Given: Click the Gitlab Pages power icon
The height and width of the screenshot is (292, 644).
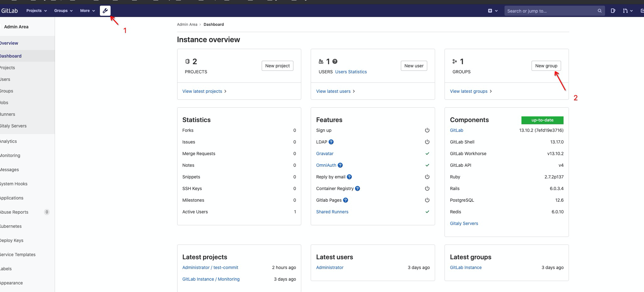Looking at the screenshot, I should click(427, 200).
